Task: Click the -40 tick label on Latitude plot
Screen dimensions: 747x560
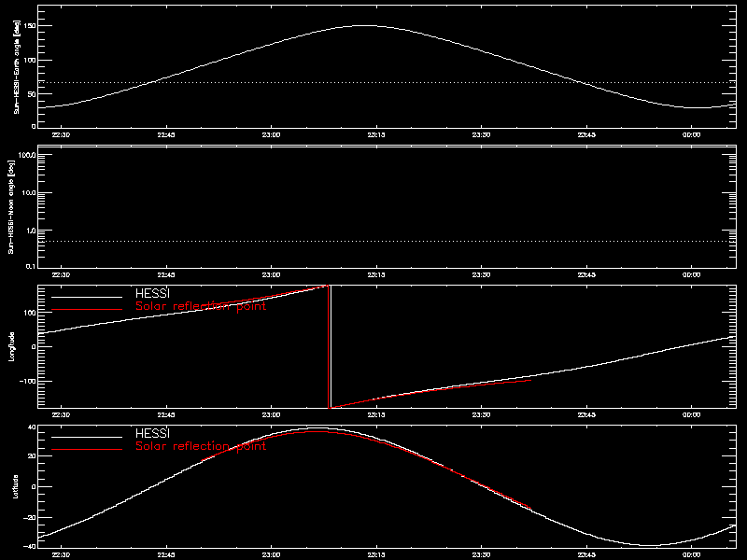Action: coord(31,546)
